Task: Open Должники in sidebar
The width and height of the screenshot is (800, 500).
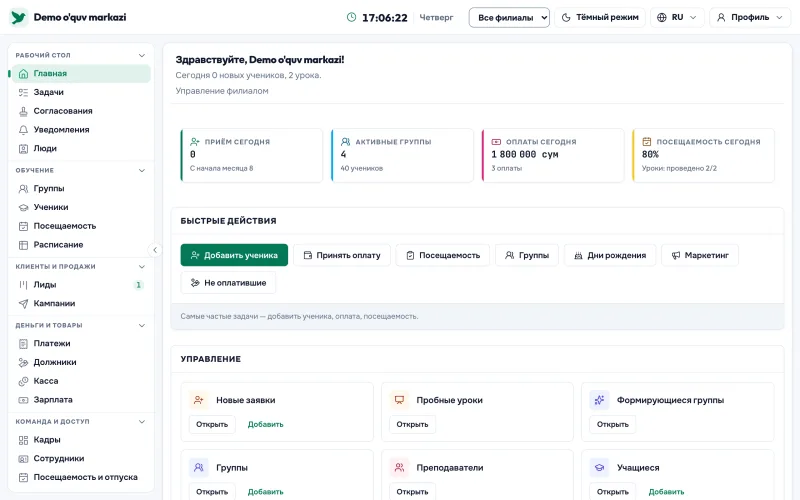Action: (x=81, y=362)
